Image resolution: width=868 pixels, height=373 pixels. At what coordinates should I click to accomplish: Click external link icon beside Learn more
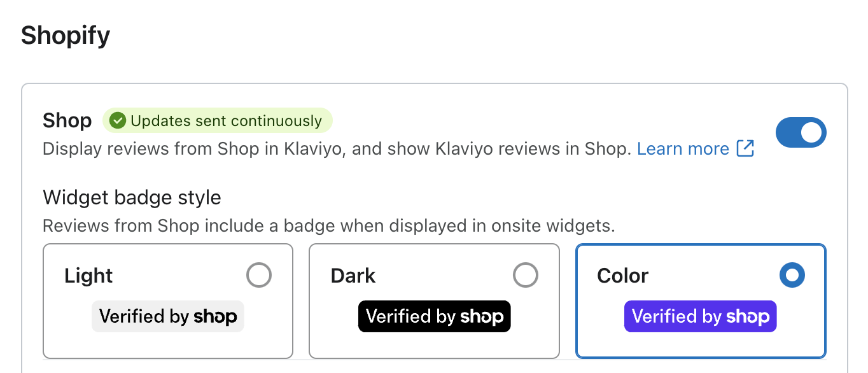click(x=745, y=149)
